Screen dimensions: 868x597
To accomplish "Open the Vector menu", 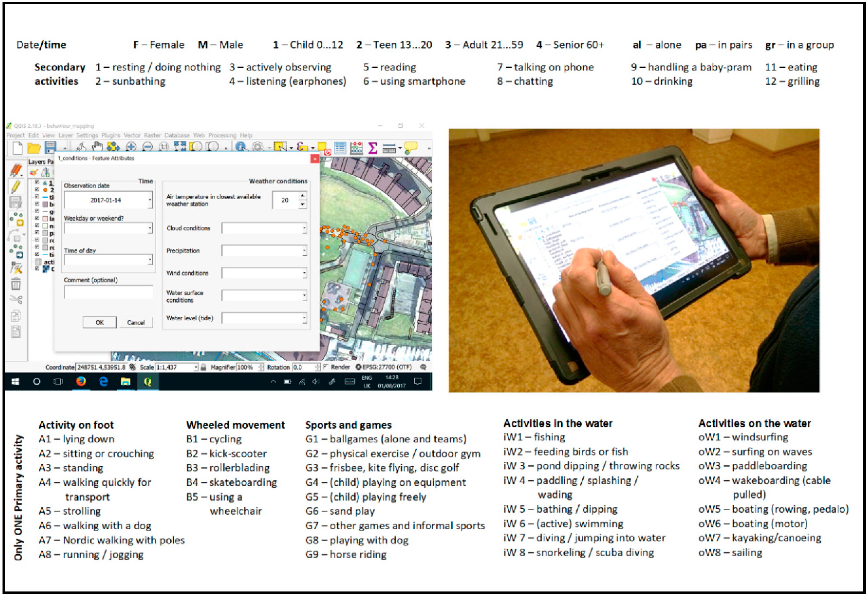I will pos(132,135).
